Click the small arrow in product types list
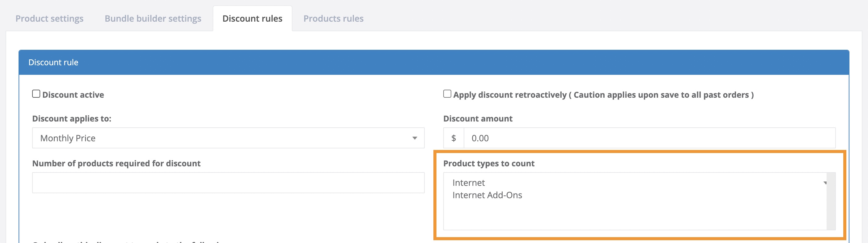868x243 pixels. 825,183
